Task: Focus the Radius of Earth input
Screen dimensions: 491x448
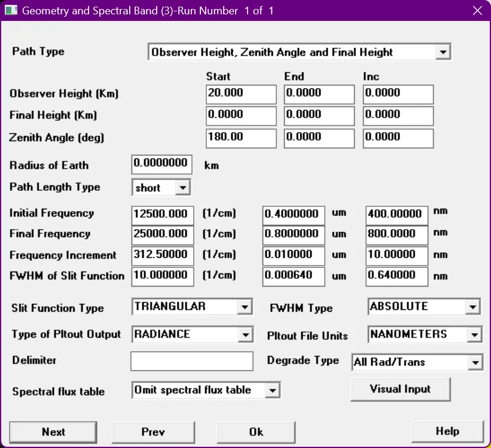Action: coord(162,164)
